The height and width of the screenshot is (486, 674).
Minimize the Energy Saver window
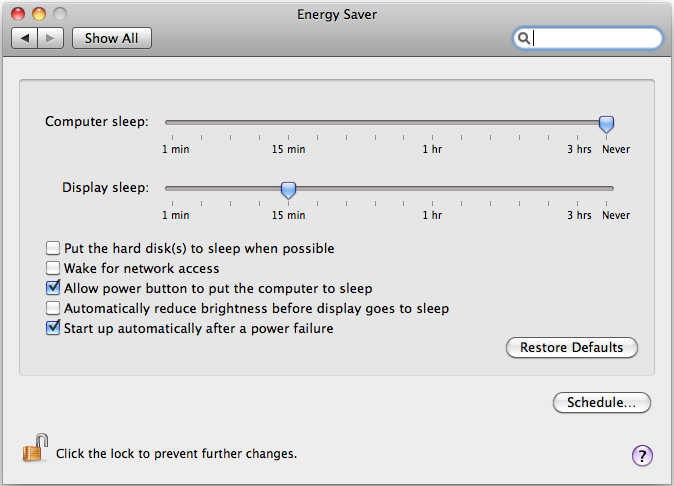[39, 15]
